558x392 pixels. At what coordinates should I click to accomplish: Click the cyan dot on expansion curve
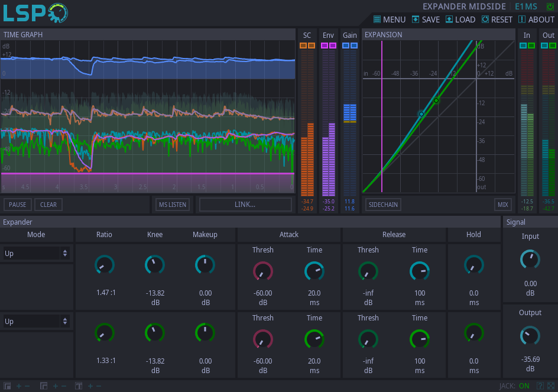tap(421, 114)
